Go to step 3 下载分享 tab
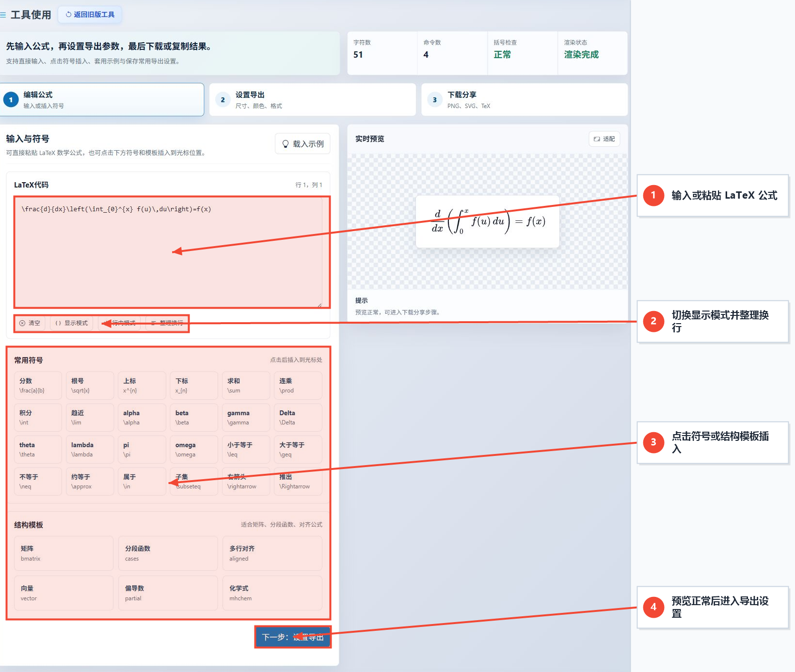Screen dimensions: 795x672 pyautogui.click(x=525, y=100)
